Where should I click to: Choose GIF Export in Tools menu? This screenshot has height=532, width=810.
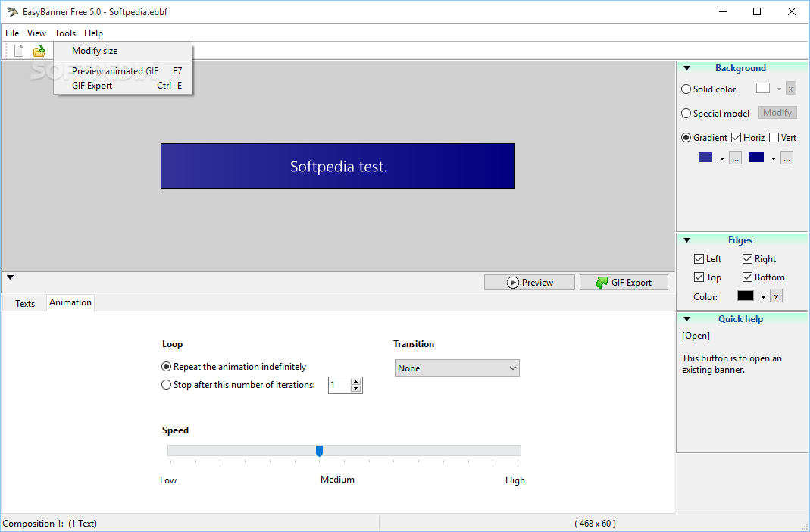coord(123,85)
